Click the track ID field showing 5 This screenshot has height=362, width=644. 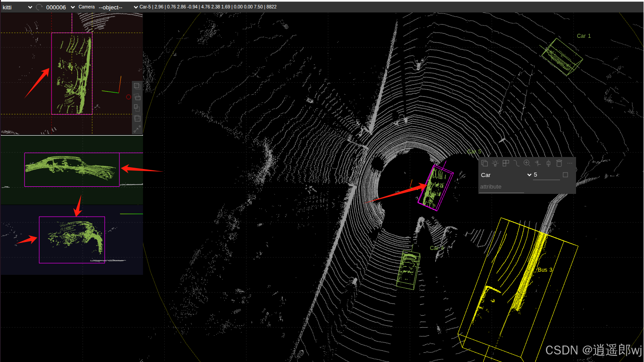pyautogui.click(x=546, y=175)
